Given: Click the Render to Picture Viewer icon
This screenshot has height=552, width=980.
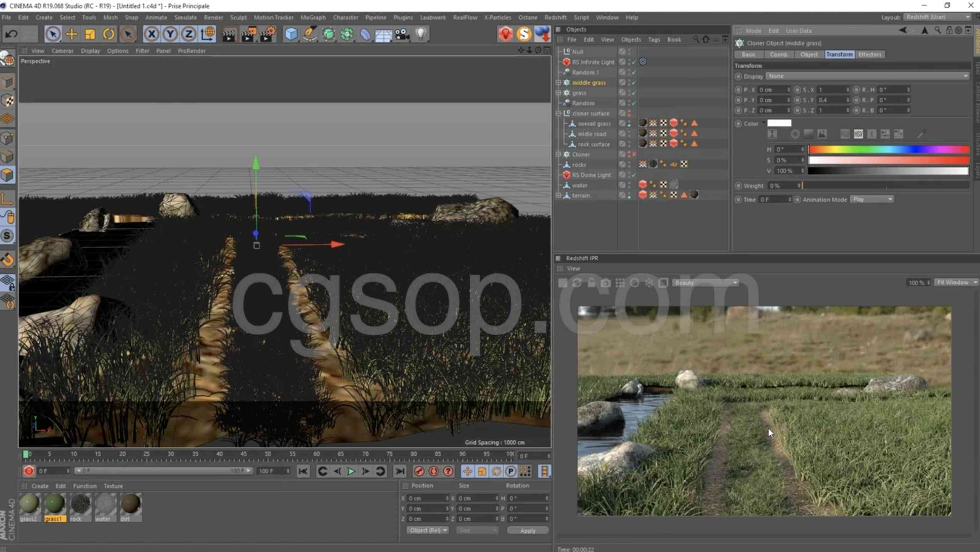Looking at the screenshot, I should (248, 34).
